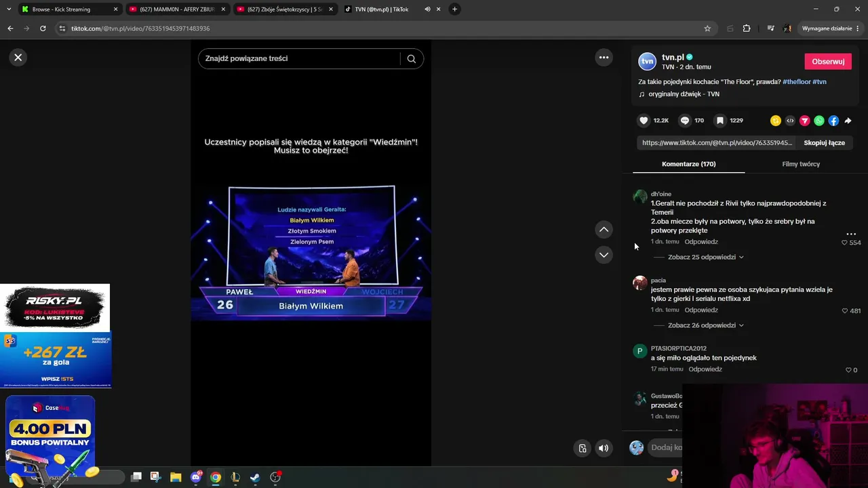Save the video with the bookmark icon
Screen dimensions: 868x488
720,121
